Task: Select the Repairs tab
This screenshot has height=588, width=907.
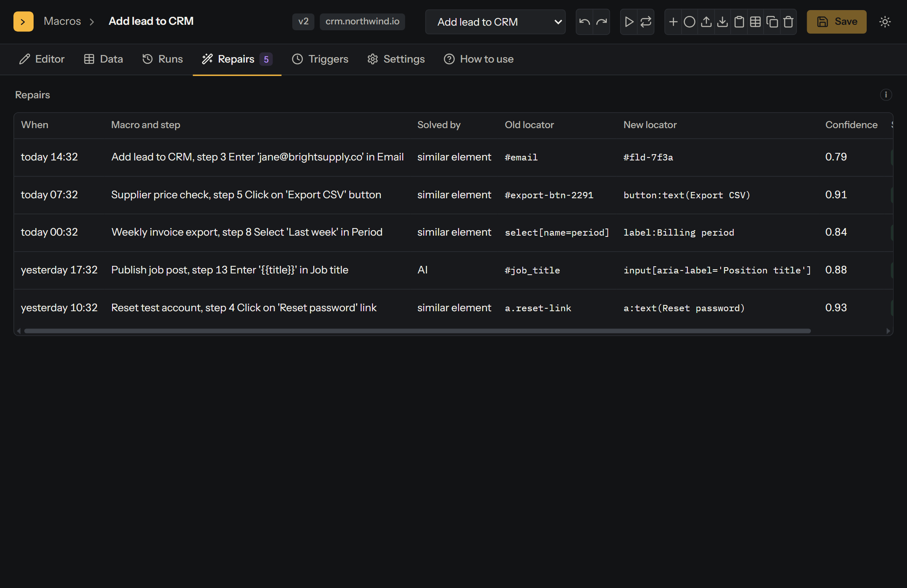Action: (237, 59)
